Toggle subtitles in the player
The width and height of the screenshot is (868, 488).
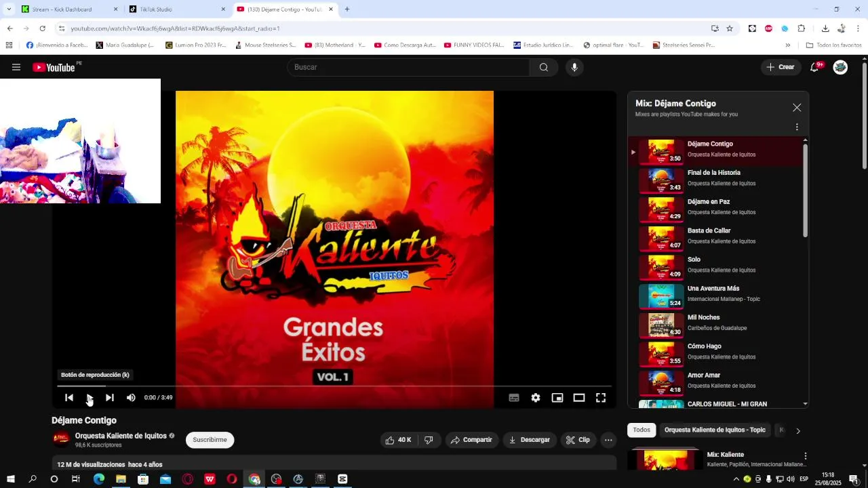click(x=514, y=398)
